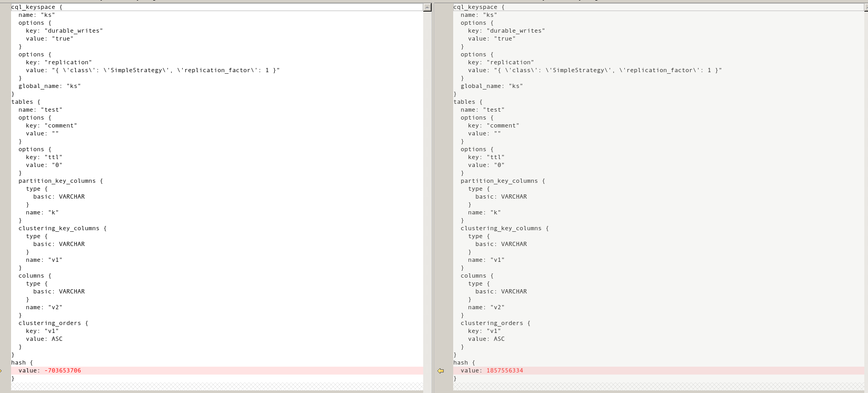
Task: Click 'key: "replication"' in the left pane
Action: point(58,63)
